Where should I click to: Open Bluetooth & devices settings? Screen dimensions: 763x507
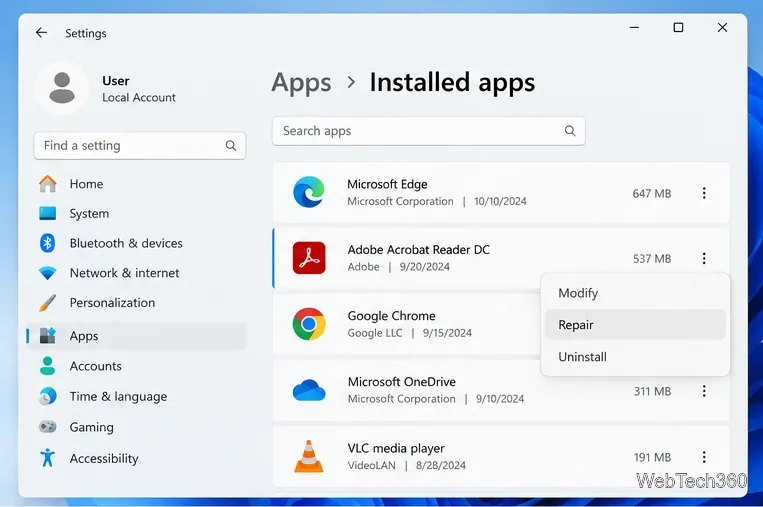126,243
